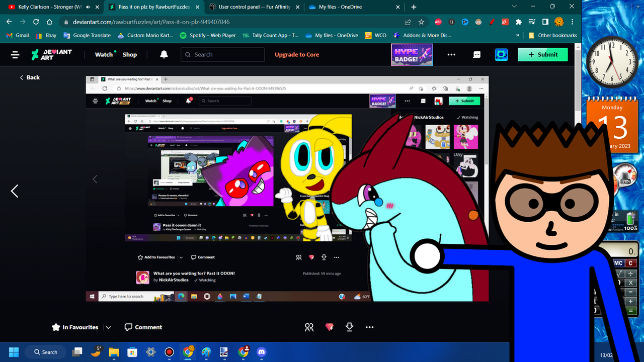
Task: Click the Windows taskbar Search box
Action: (45, 352)
